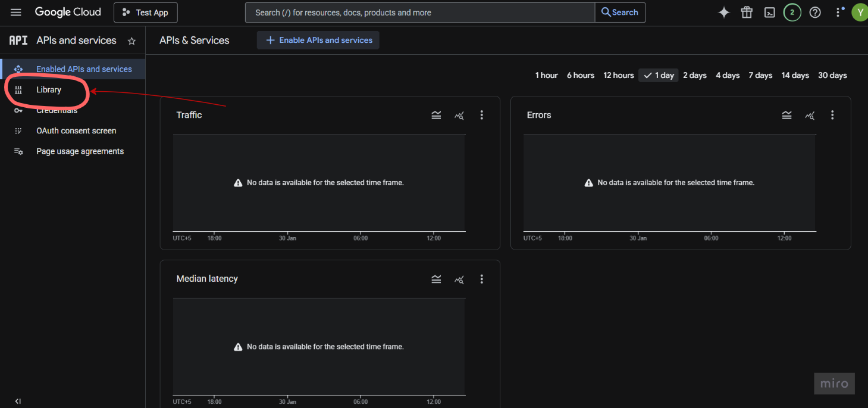The height and width of the screenshot is (408, 868).
Task: Toggle legend on the Median latency chart
Action: pyautogui.click(x=436, y=279)
